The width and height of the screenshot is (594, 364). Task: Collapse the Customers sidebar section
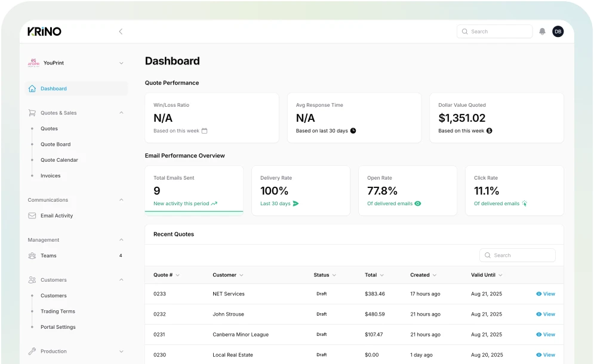[121, 280]
